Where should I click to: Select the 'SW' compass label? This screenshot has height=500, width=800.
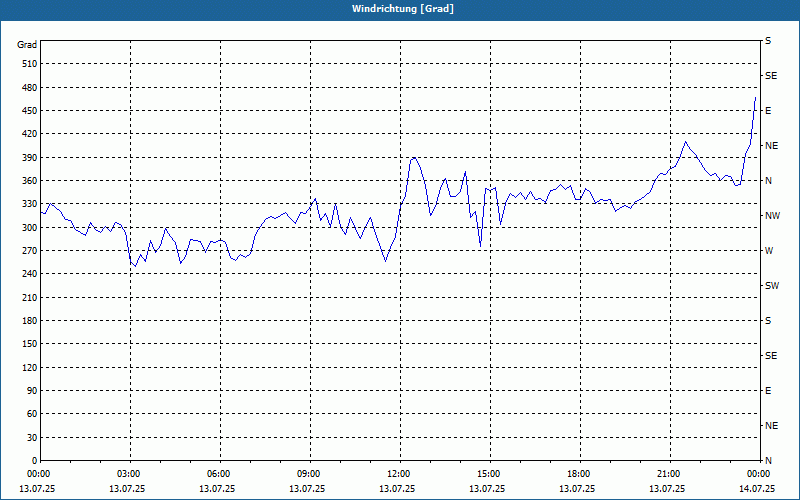(772, 286)
